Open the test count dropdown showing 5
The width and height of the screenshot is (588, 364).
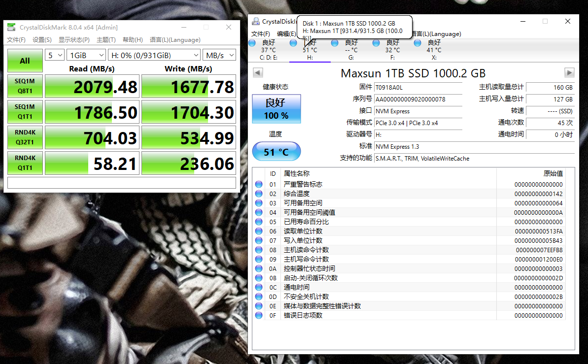point(55,55)
